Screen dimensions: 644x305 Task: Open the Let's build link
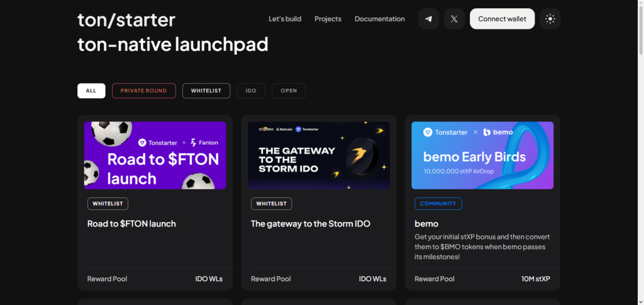tap(285, 19)
